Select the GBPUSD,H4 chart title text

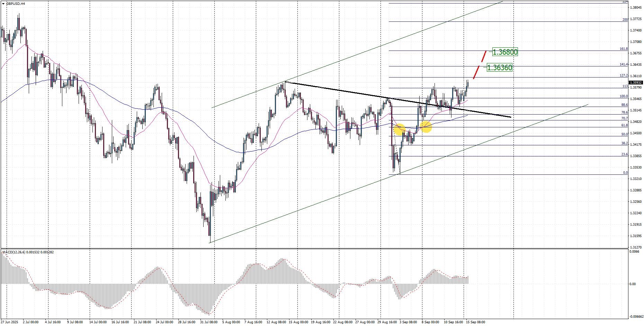coord(16,4)
